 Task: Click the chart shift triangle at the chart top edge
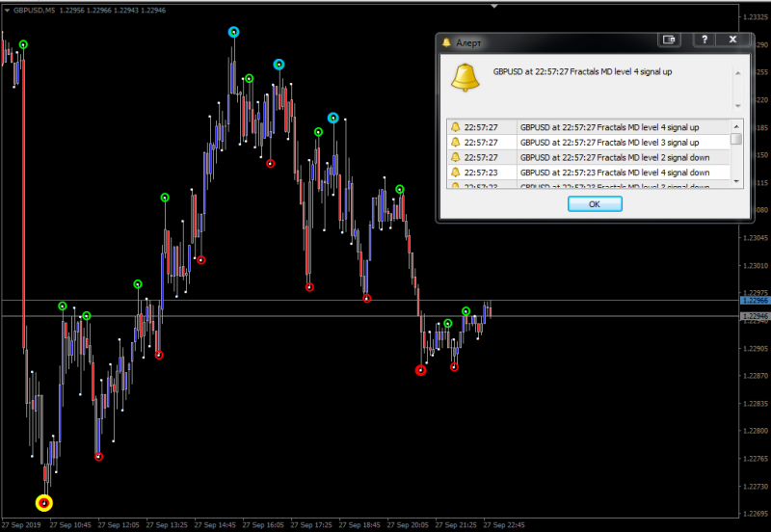point(494,7)
